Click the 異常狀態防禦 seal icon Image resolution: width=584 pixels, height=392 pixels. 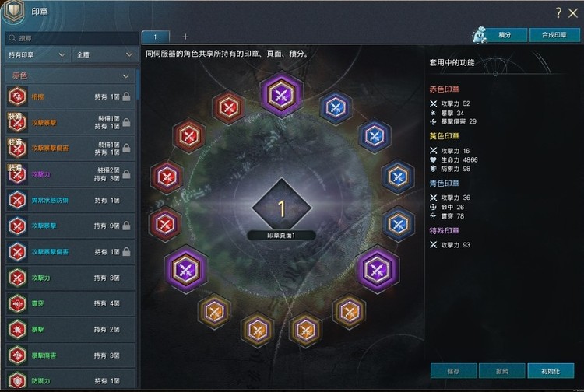pos(17,200)
